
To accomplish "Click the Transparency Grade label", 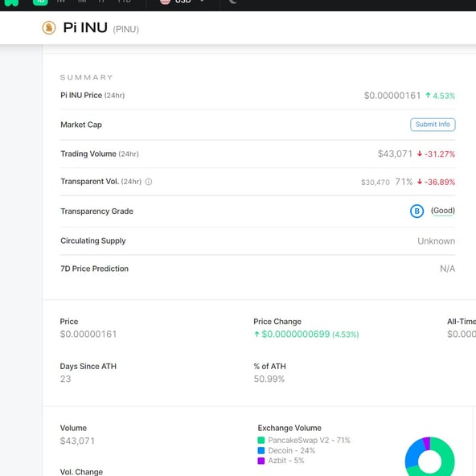I will 96,211.
